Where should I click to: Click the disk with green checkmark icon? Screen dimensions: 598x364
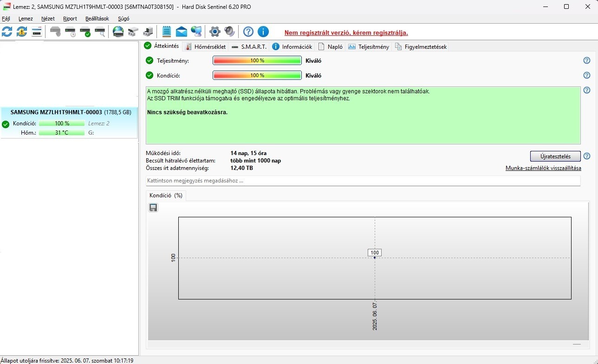[x=85, y=32]
